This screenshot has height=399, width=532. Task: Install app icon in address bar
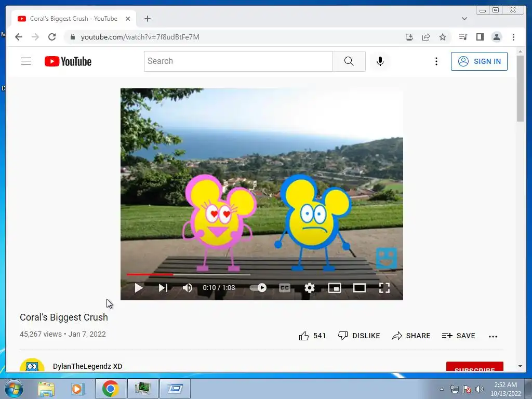click(x=409, y=37)
